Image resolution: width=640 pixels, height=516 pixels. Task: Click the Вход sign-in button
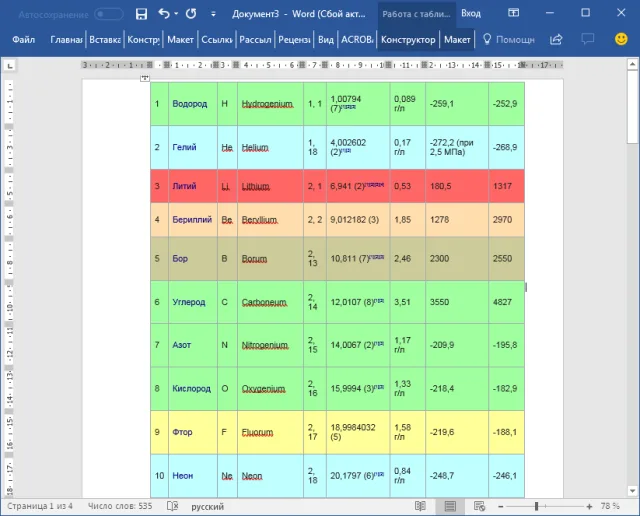point(471,13)
